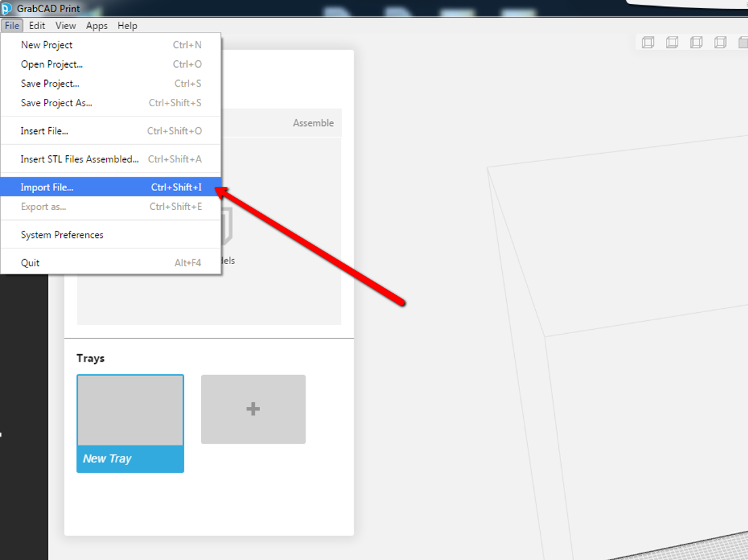Open the View menu
Image resolution: width=748 pixels, height=560 pixels.
click(65, 26)
